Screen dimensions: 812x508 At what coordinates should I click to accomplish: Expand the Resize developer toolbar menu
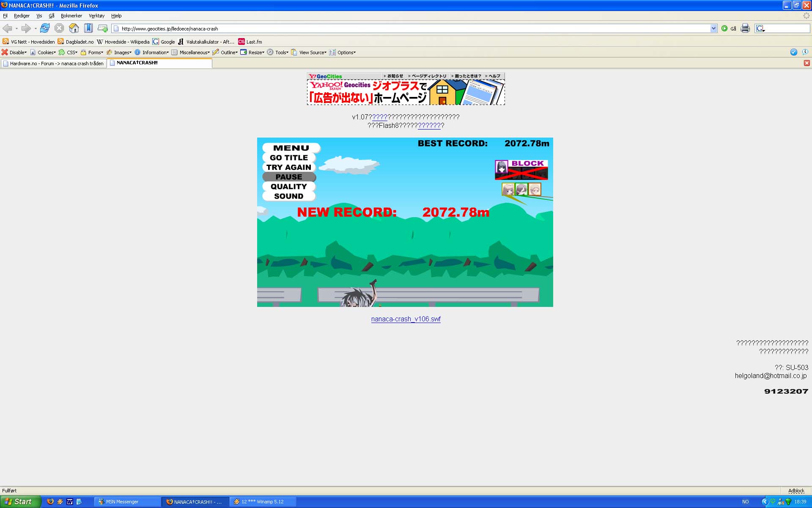252,52
